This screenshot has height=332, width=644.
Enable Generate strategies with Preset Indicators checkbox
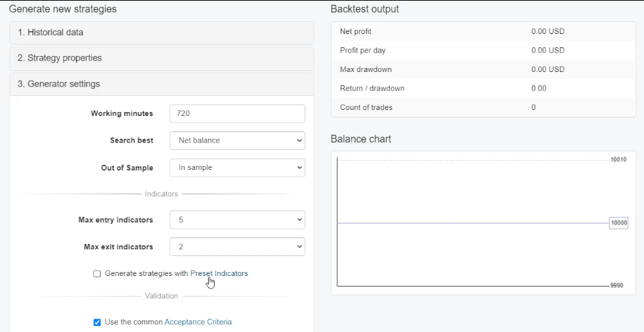coord(97,273)
